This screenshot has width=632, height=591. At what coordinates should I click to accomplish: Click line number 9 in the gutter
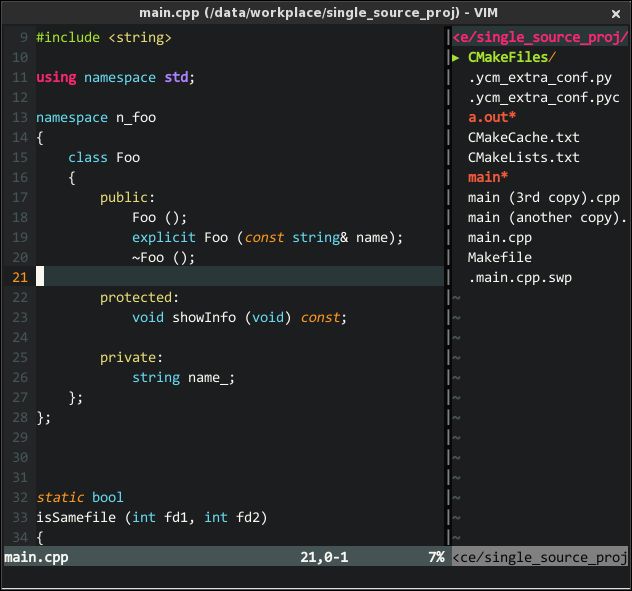23,37
